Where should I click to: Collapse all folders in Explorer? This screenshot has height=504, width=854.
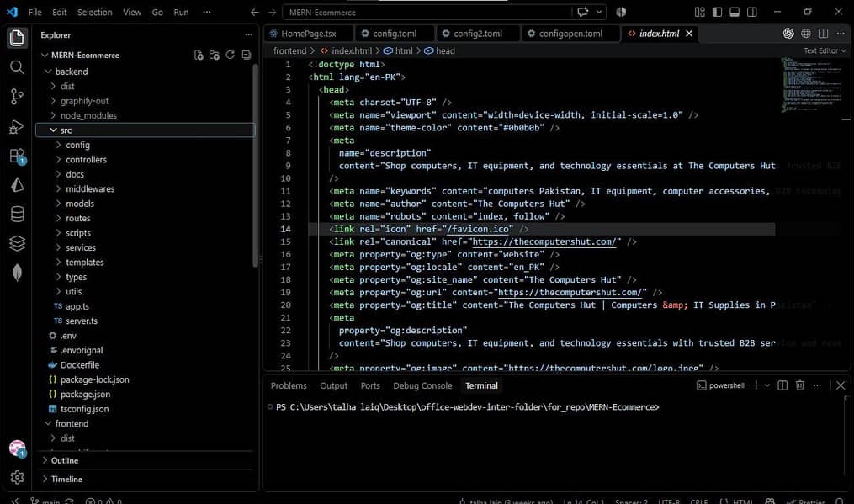pos(247,55)
